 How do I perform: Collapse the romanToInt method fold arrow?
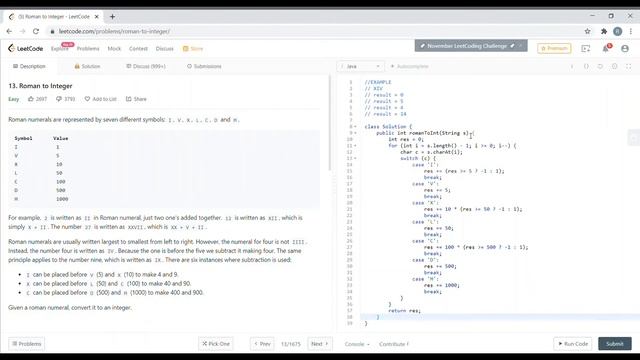[355, 133]
